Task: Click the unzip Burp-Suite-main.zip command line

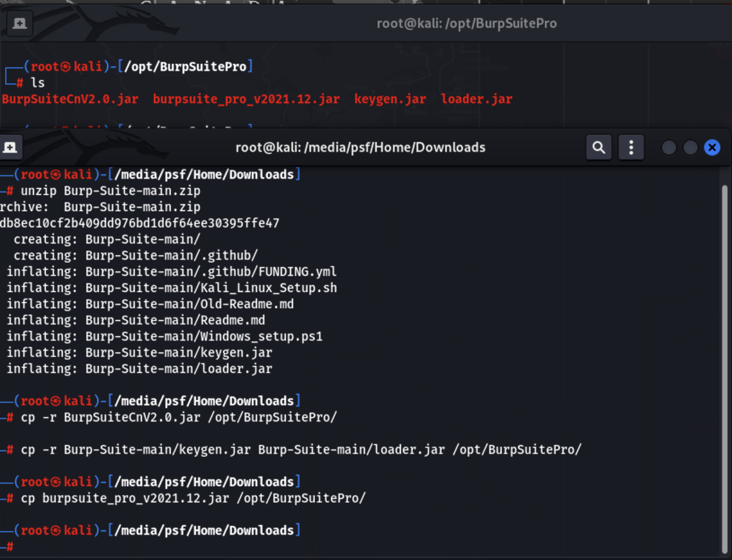Action: tap(110, 191)
